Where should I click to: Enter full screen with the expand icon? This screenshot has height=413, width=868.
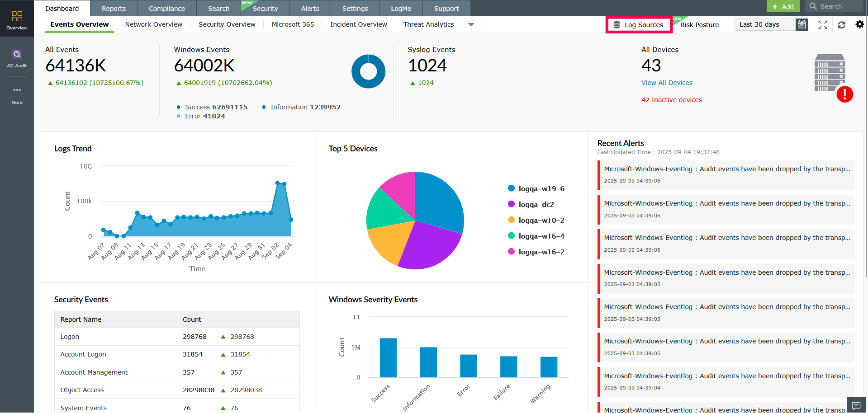[823, 25]
